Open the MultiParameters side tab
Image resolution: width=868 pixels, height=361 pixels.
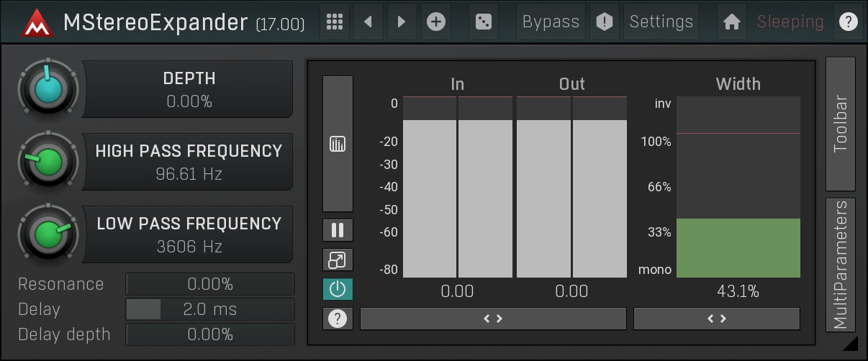click(x=840, y=265)
